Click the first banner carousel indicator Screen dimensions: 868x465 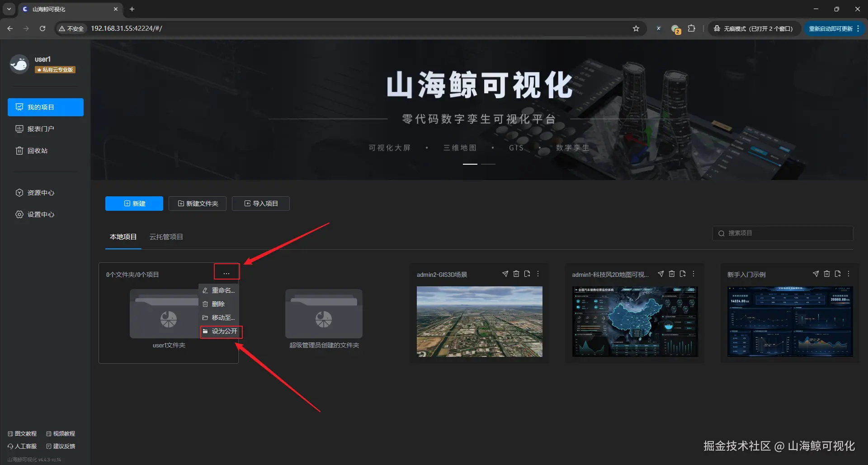pyautogui.click(x=470, y=164)
